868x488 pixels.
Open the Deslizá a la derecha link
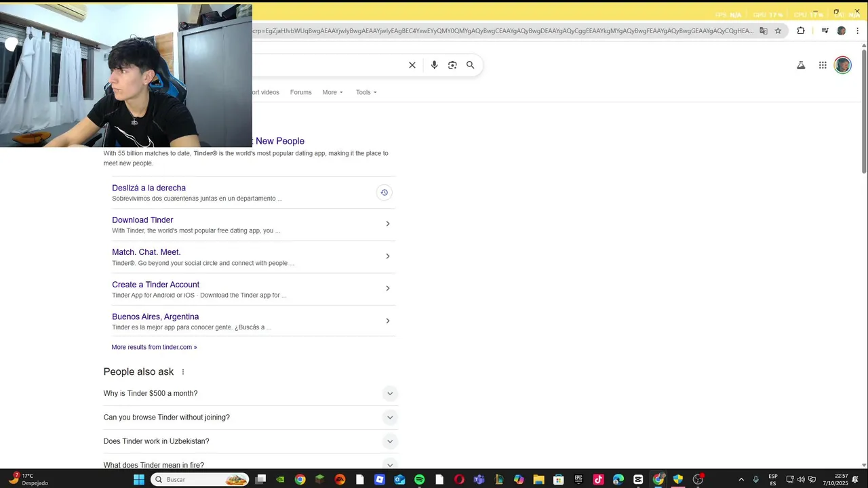coord(149,188)
